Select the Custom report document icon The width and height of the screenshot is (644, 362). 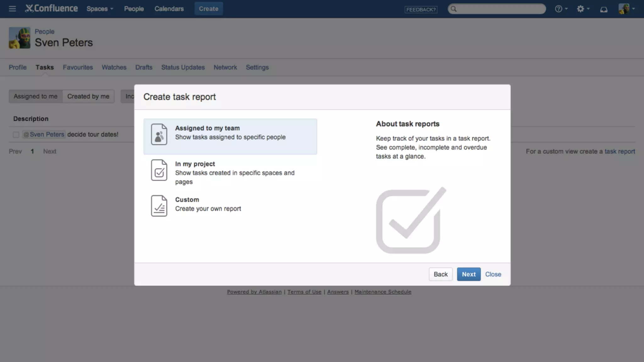point(159,206)
